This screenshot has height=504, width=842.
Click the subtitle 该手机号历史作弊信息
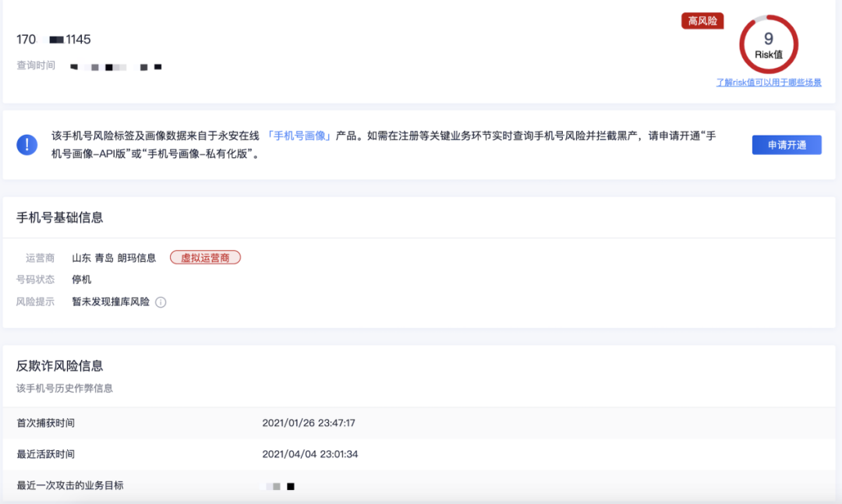tap(65, 389)
